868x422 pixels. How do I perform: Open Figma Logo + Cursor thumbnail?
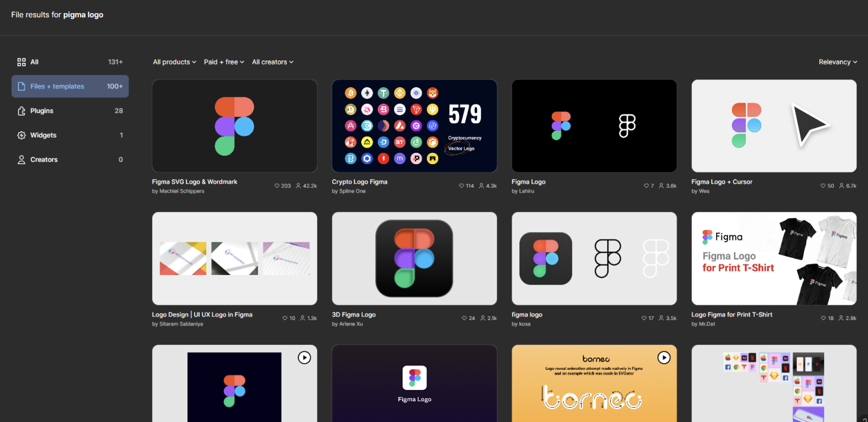(x=774, y=126)
